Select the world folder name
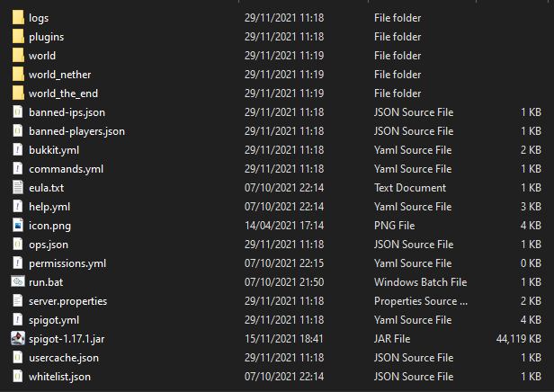 coord(42,56)
